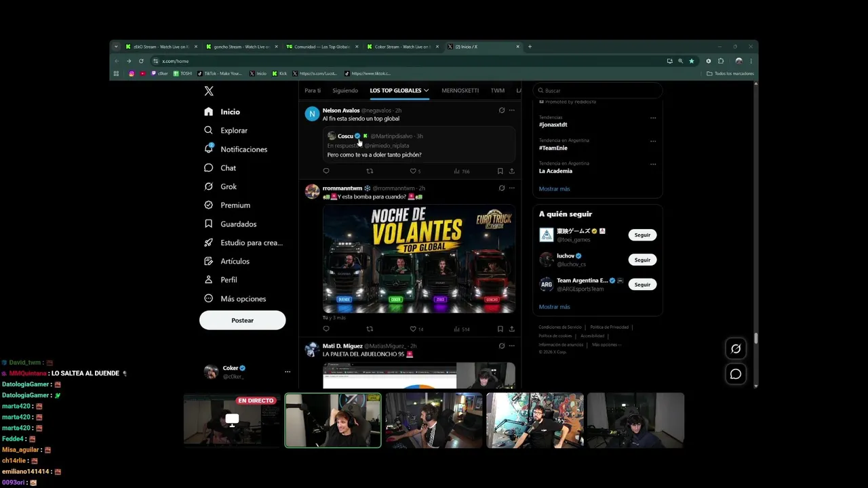This screenshot has width=868, height=488.
Task: Click Mostrar más under A quién seguir
Action: click(554, 307)
